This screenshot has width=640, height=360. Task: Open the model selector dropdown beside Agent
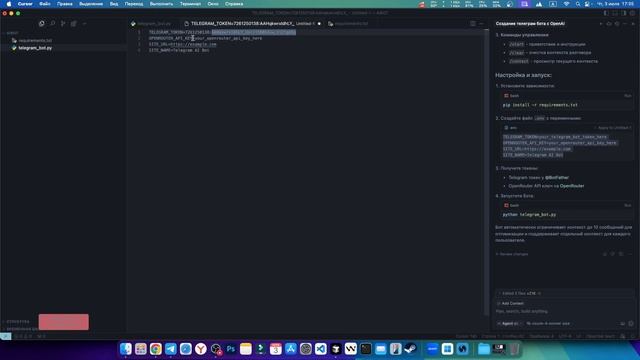click(x=547, y=323)
